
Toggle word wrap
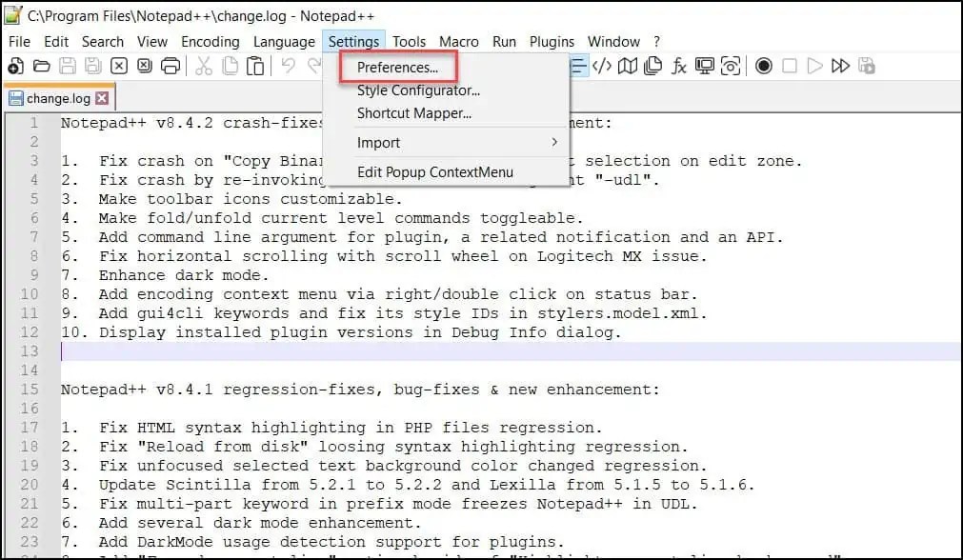[577, 65]
